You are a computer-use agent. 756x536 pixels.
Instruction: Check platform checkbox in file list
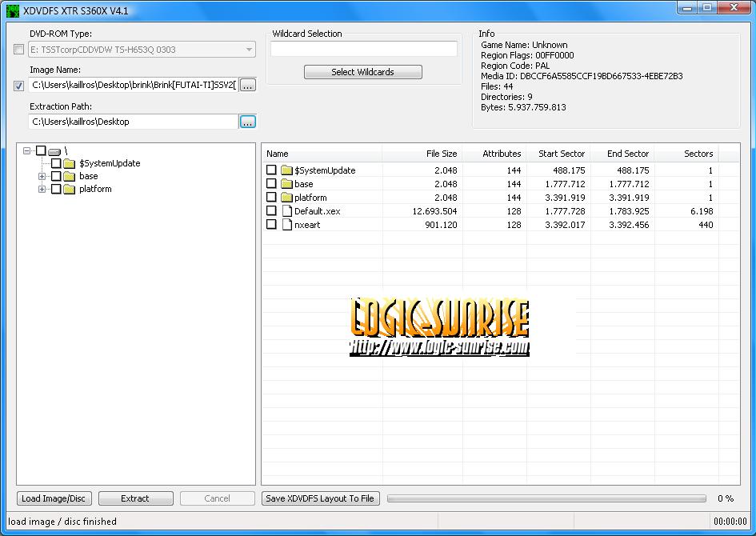(271, 197)
